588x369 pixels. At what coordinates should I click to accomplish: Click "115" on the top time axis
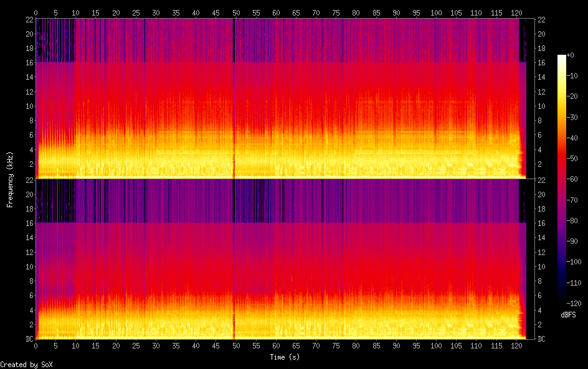pyautogui.click(x=496, y=12)
